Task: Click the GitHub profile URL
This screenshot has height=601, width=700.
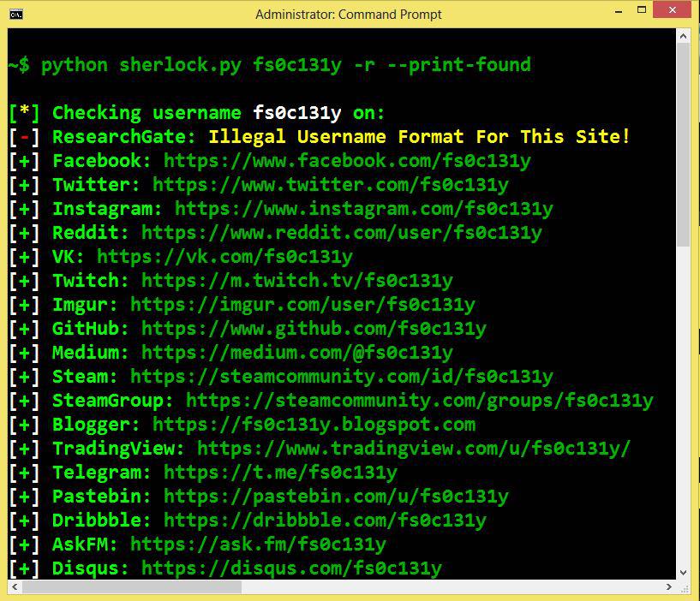Action: [x=314, y=329]
